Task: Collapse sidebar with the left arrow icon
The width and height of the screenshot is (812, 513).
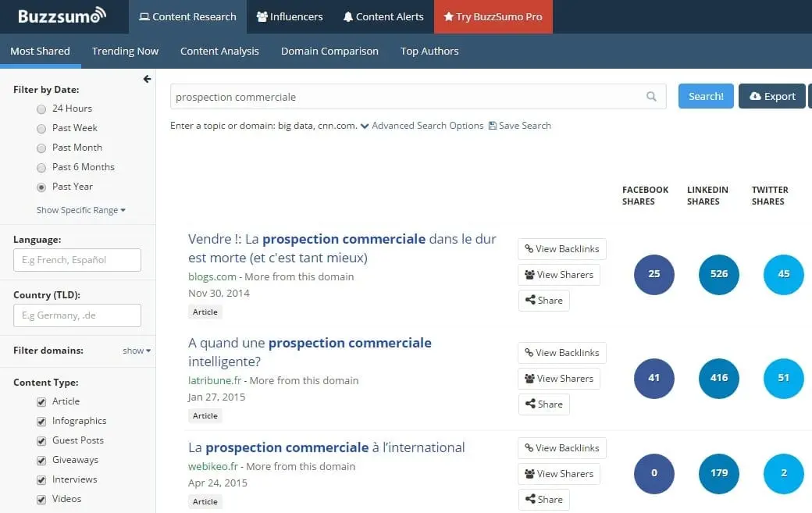Action: (x=147, y=79)
